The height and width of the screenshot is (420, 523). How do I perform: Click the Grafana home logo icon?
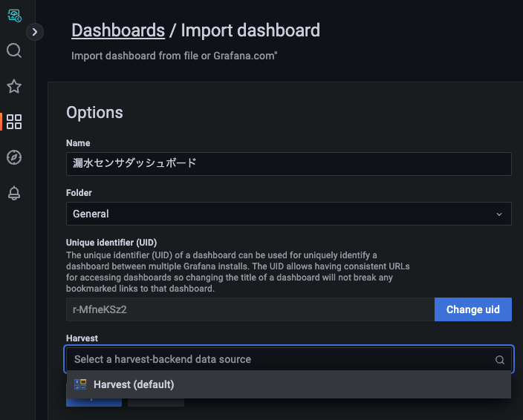(13, 14)
